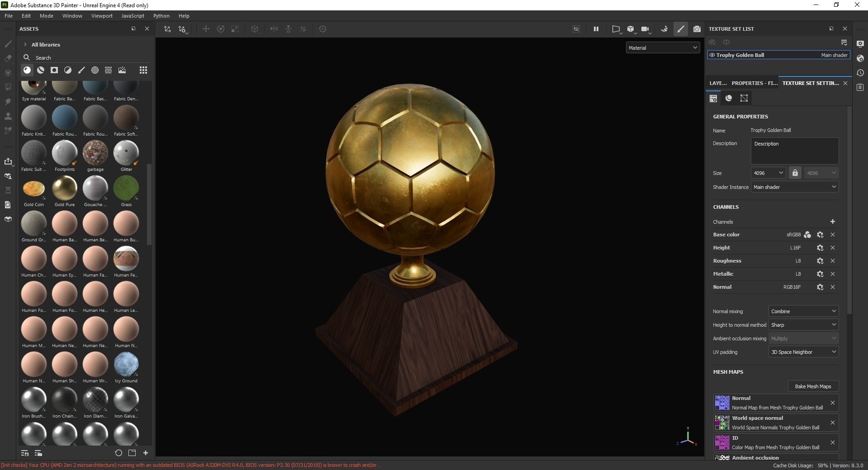Select the Grass material thumbnail
Image resolution: width=868 pixels, height=470 pixels.
tap(126, 188)
